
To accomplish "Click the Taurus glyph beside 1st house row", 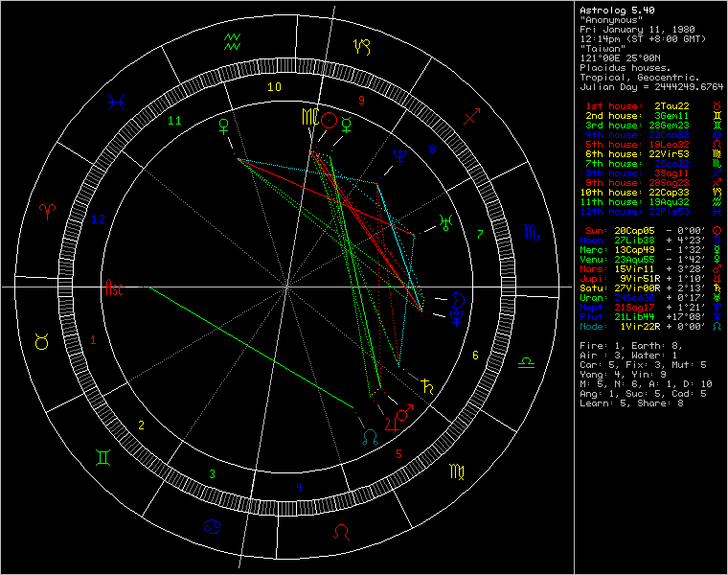I will click(x=717, y=106).
